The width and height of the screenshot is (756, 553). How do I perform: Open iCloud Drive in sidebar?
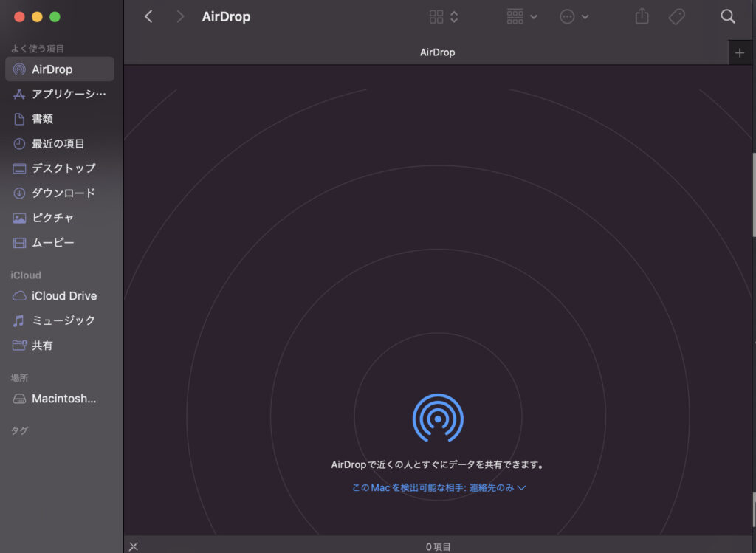[60, 295]
